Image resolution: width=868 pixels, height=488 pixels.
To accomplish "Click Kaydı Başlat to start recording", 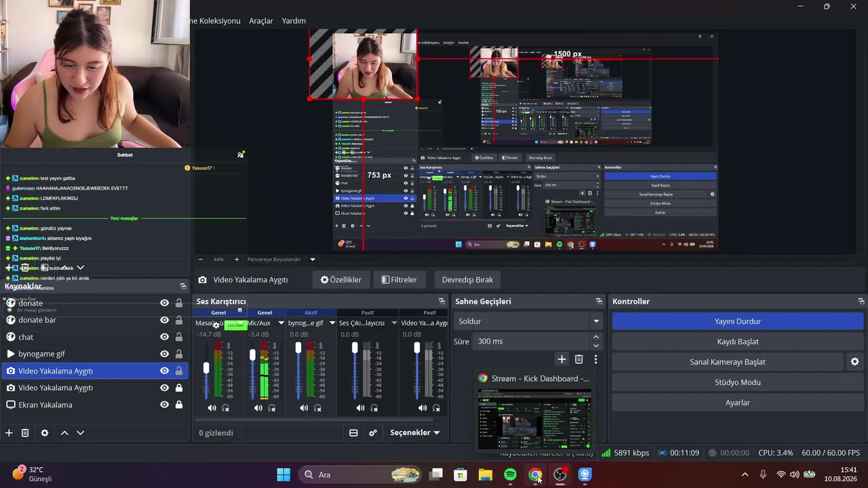I will 738,342.
